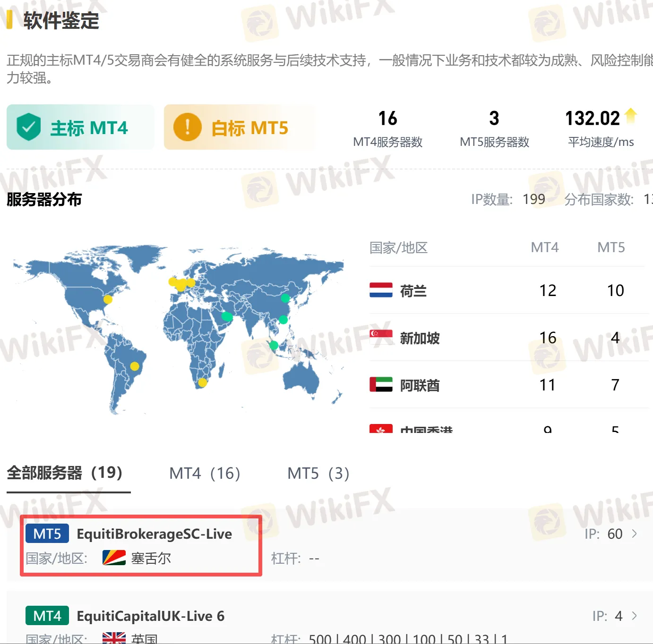Click the UAE flag in the 阿联酋 row
The width and height of the screenshot is (653, 644).
[x=381, y=384]
